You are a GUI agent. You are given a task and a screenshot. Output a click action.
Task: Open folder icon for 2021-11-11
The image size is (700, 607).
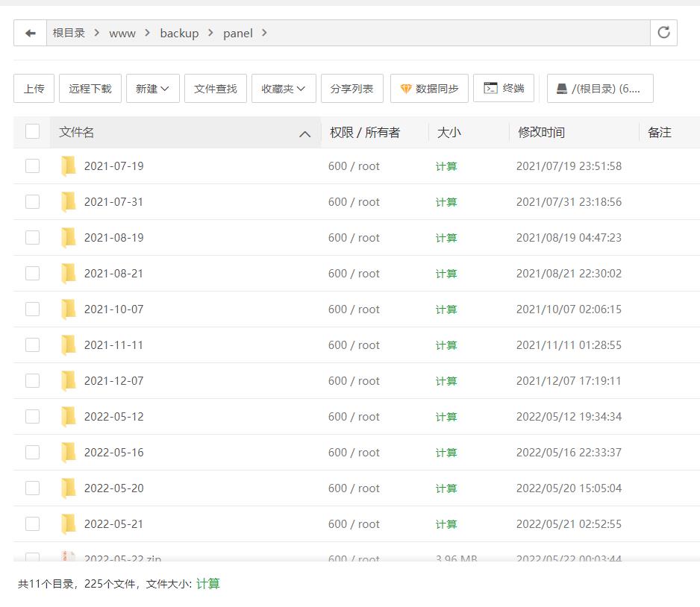69,345
